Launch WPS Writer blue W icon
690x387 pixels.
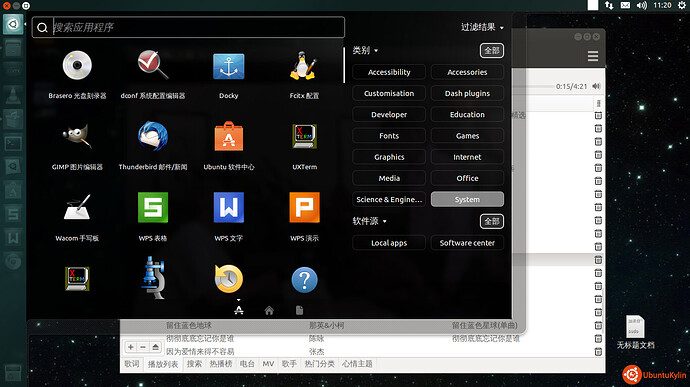pos(228,207)
